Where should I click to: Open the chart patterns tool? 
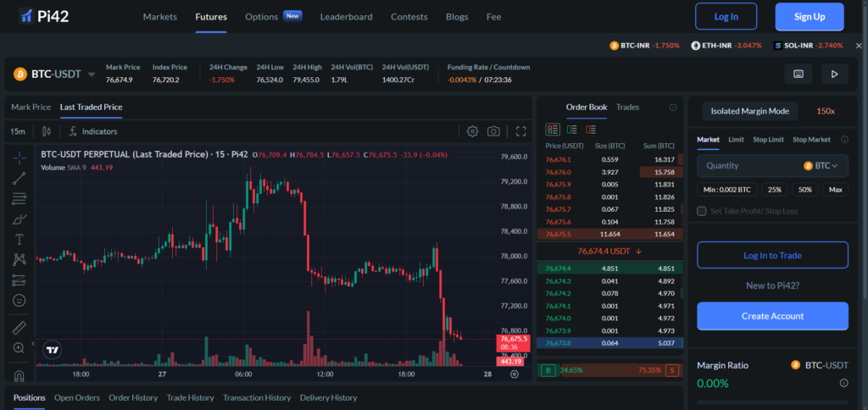point(19,259)
